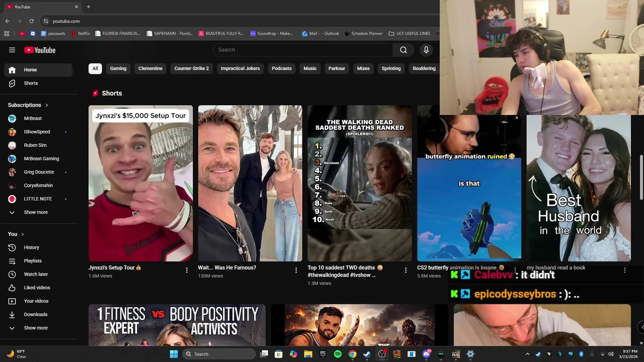Expand the Subscriptions section
Viewport: 644px width, 362px height.
click(28, 105)
